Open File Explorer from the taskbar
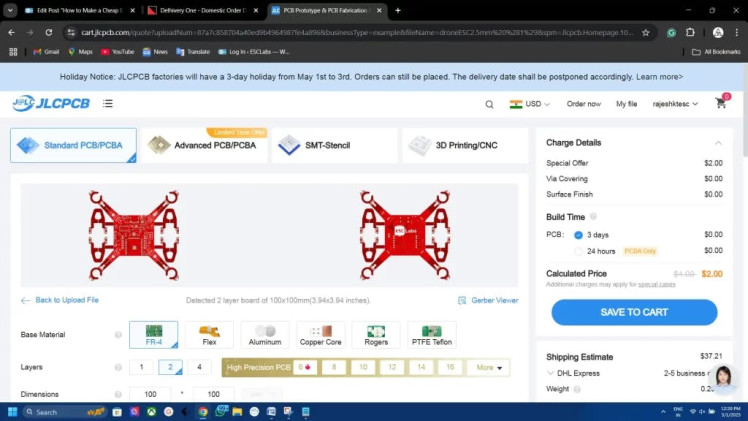748x421 pixels. pyautogui.click(x=237, y=412)
